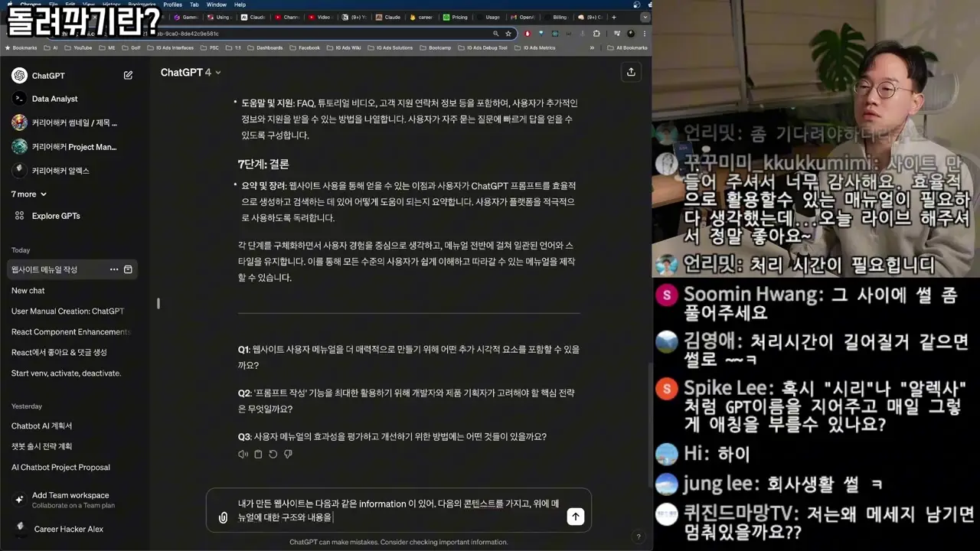
Task: Open the Dashboards bookmark folder
Action: tap(265, 47)
